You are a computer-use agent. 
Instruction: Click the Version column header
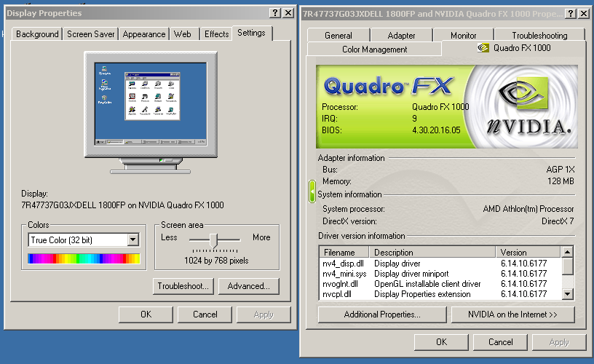point(528,253)
